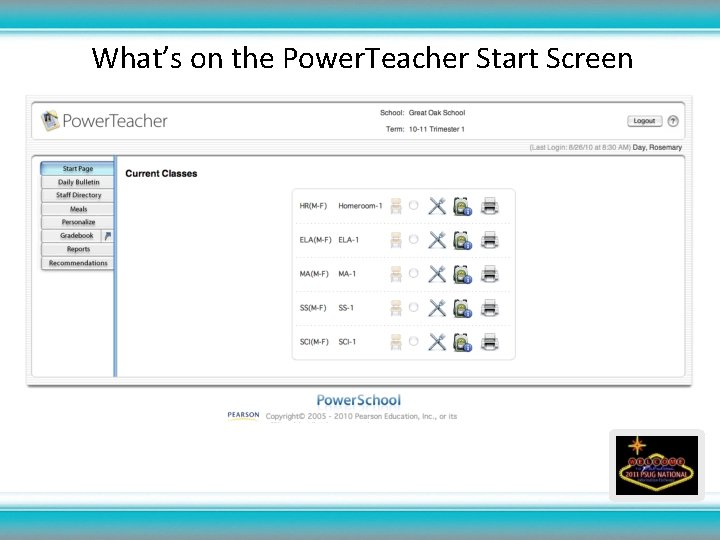This screenshot has height=540, width=720.
Task: Click the SS-1 class name
Action: coord(346,308)
